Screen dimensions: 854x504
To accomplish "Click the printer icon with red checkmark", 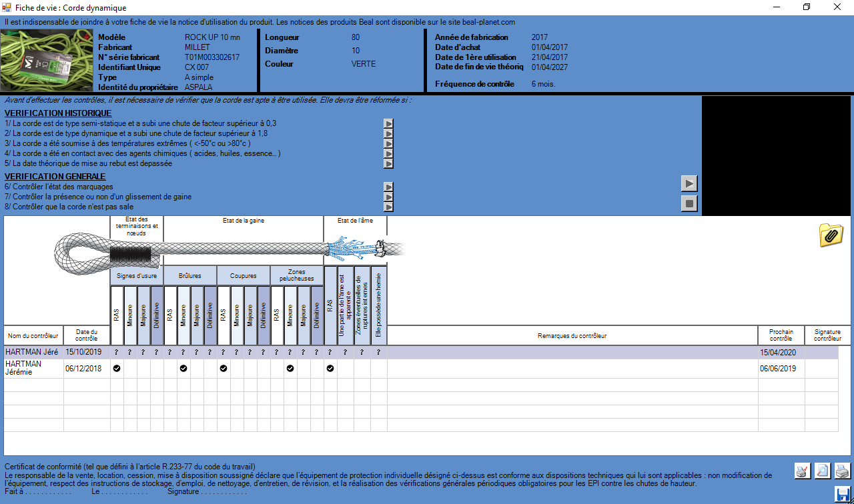I will [803, 471].
